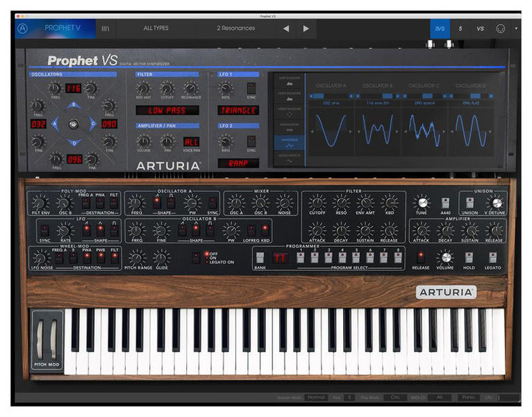Open the Arturia logo main menu
This screenshot has height=417, width=532.
coord(22,28)
